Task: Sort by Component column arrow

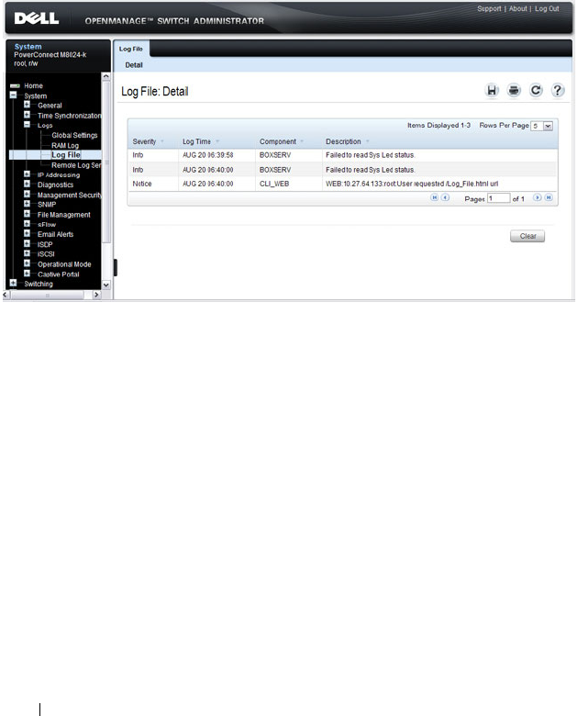Action: point(302,141)
